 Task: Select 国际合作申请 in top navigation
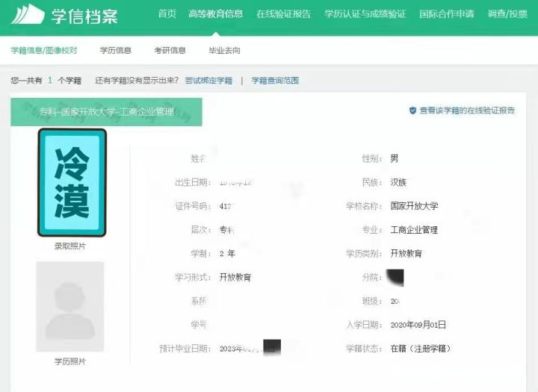pos(446,13)
